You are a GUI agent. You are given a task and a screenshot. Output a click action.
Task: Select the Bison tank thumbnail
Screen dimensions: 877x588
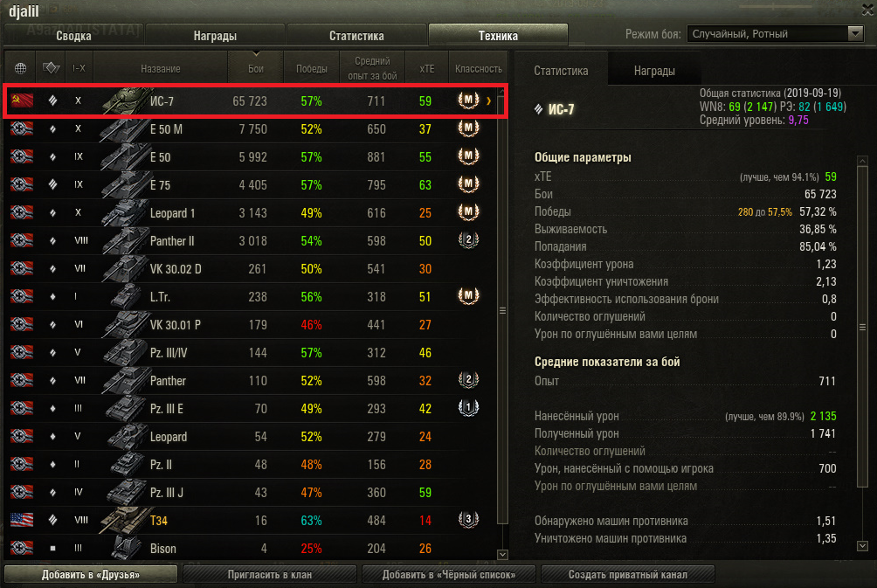pos(125,548)
